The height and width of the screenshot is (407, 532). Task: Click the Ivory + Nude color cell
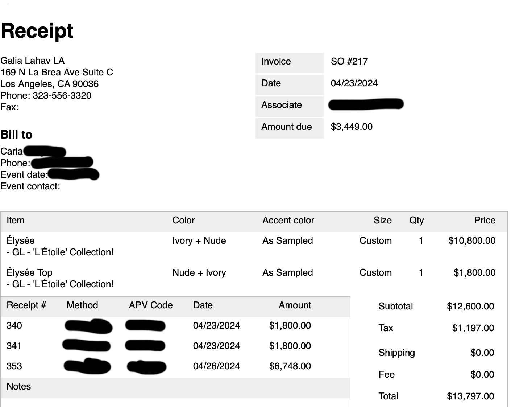199,240
